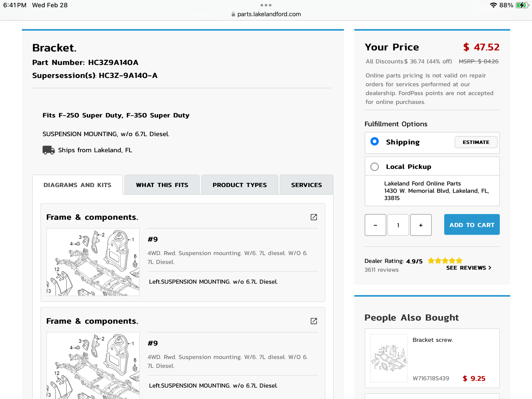Tap the Wi-Fi status icon
Screen dimensions: 532x399
pos(493,5)
